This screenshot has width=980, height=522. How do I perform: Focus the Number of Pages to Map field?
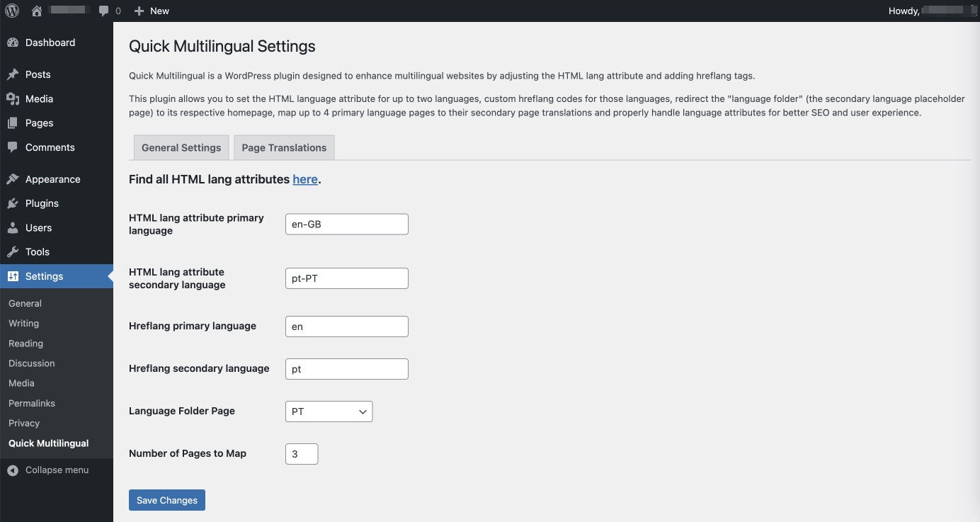pos(302,454)
